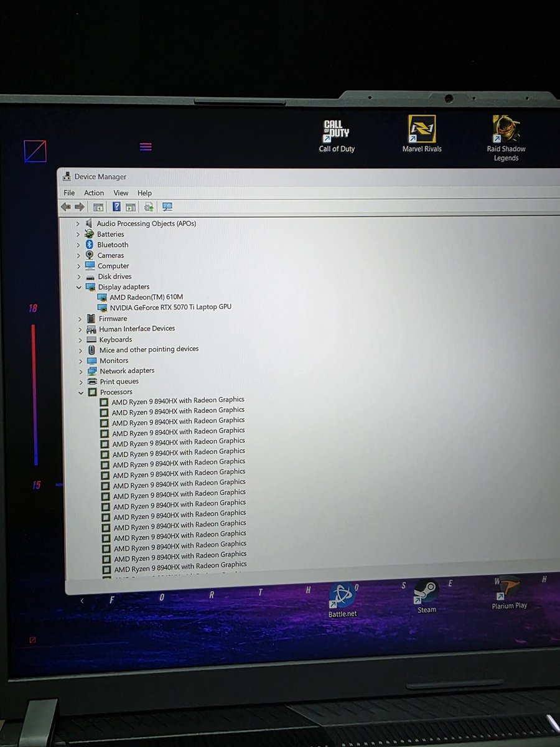Expand the Firmware category chevron

click(x=80, y=319)
